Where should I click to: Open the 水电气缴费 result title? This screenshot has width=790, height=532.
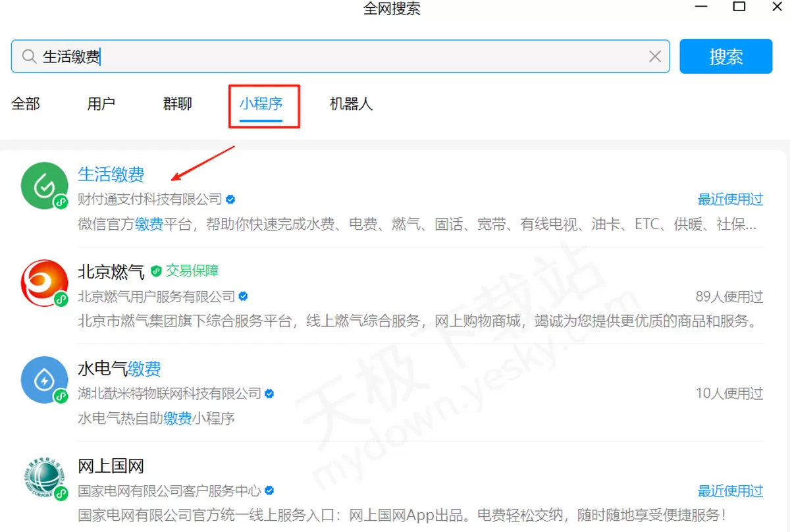point(119,369)
